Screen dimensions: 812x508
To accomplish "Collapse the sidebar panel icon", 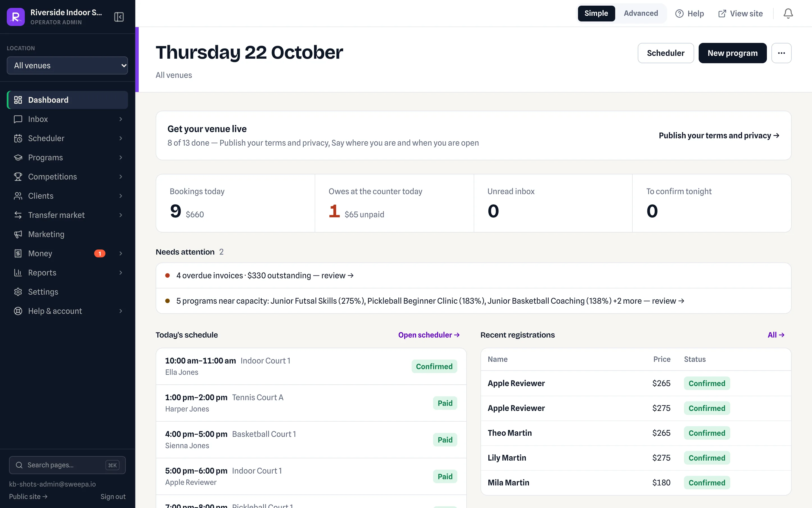I will point(119,17).
